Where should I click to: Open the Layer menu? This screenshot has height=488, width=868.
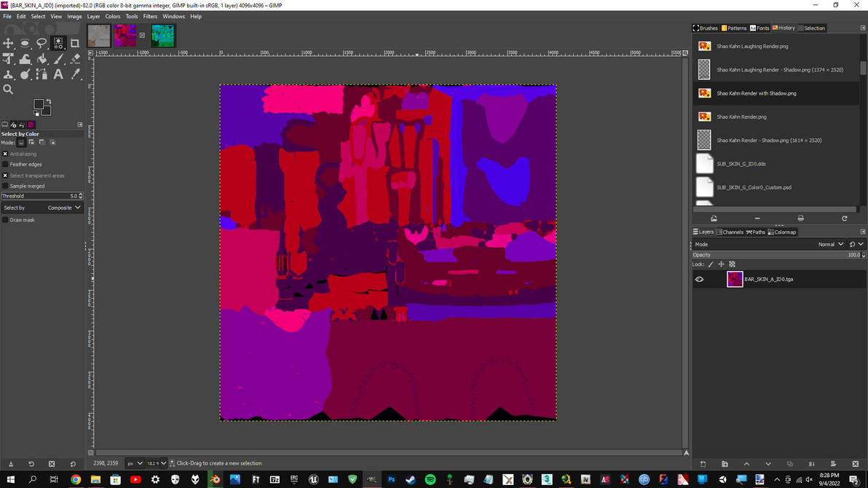coord(93,17)
